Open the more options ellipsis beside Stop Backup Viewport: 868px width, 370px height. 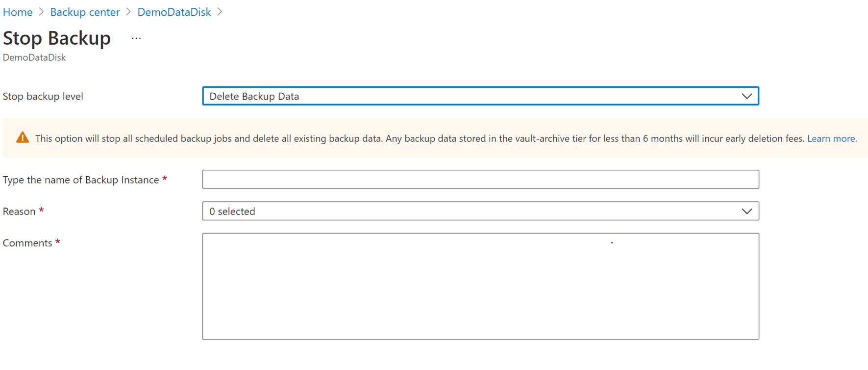[x=136, y=38]
